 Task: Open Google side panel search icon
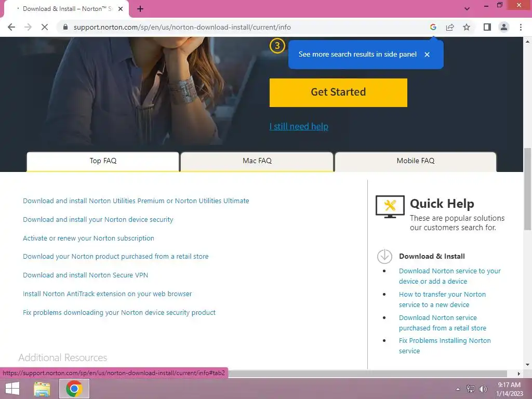tap(433, 27)
